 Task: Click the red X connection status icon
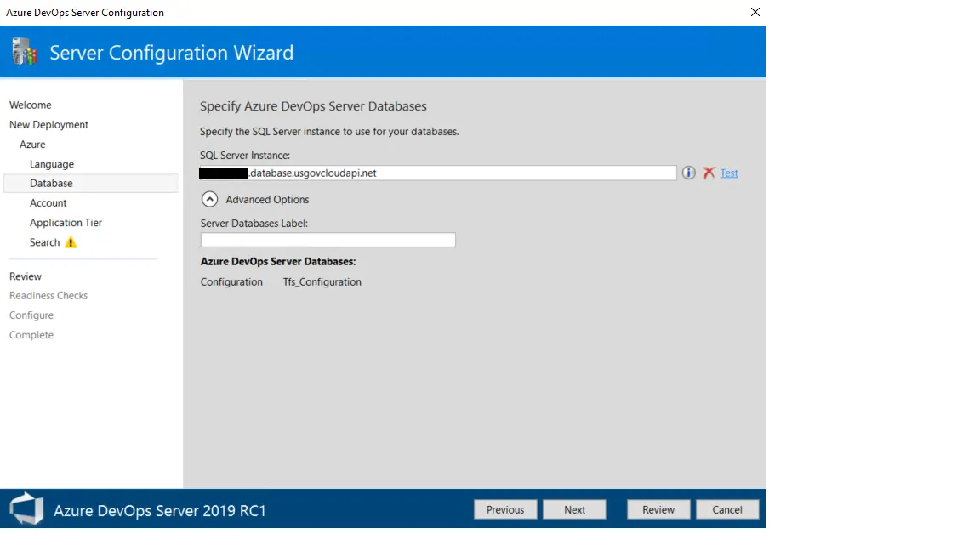[x=708, y=173]
